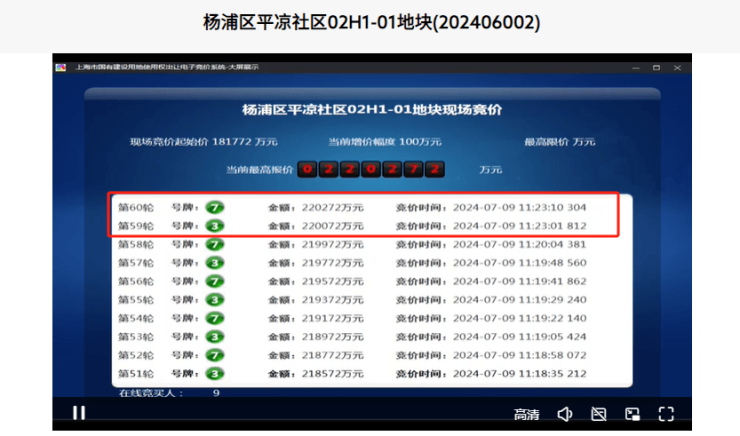Select the 220272万元 amount in round 60
The width and height of the screenshot is (740, 436).
click(x=331, y=208)
